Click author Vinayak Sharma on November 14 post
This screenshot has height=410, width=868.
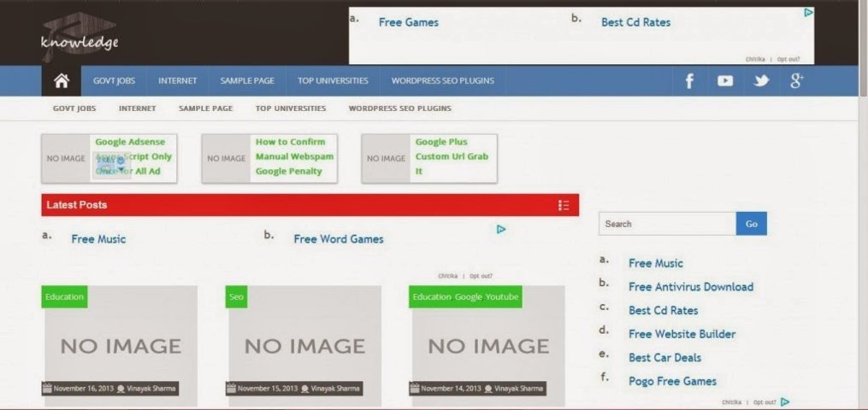(519, 389)
